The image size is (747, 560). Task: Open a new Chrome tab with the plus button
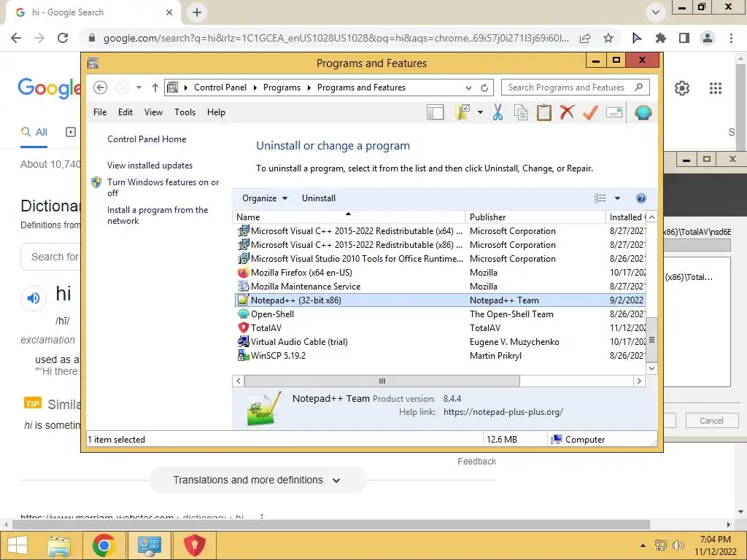coord(197,12)
